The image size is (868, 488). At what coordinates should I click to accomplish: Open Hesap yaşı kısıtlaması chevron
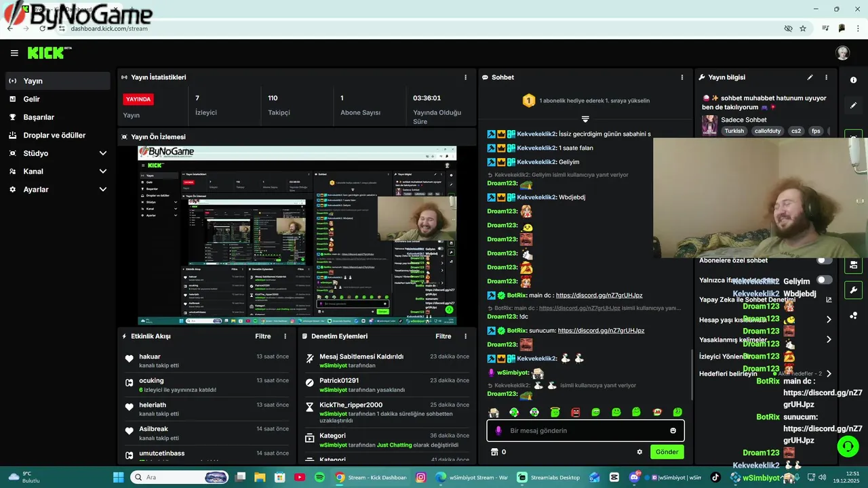(x=828, y=320)
